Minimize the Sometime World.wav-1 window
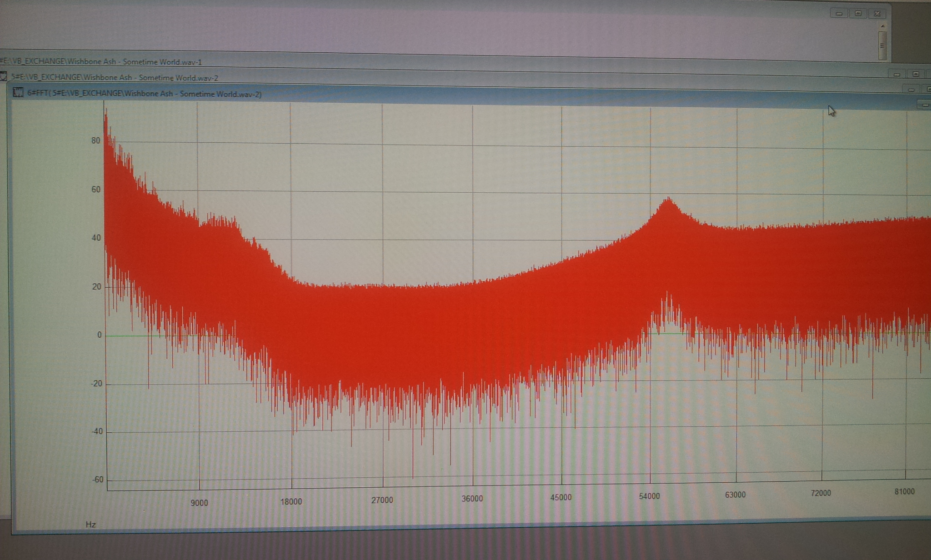This screenshot has width=931, height=560. (896, 74)
